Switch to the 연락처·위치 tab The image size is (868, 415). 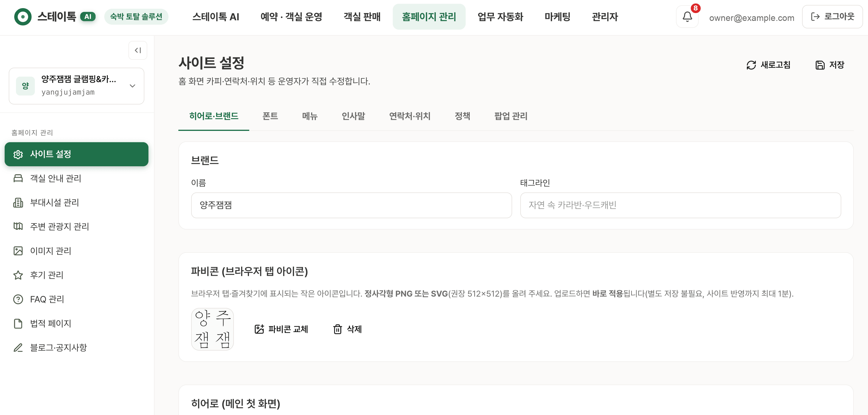[x=409, y=116]
